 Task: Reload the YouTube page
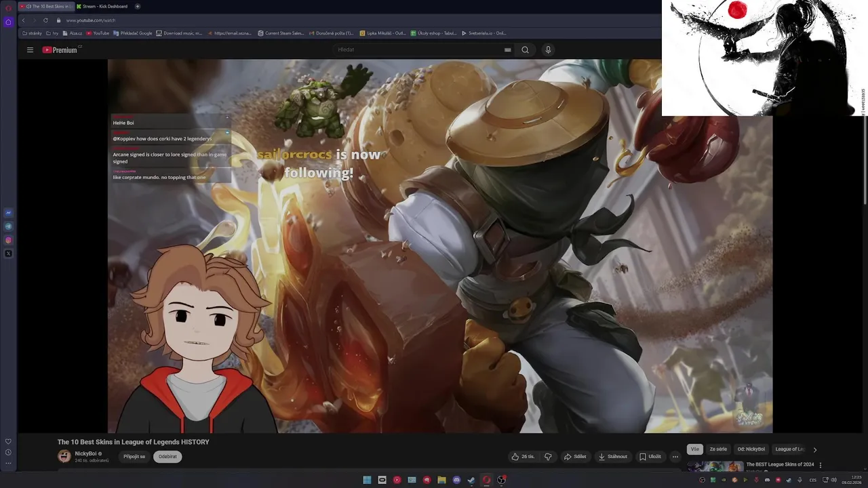point(45,20)
